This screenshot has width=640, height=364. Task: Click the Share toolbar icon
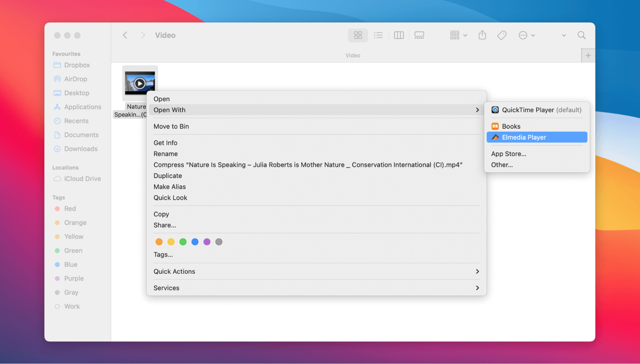[x=482, y=35]
